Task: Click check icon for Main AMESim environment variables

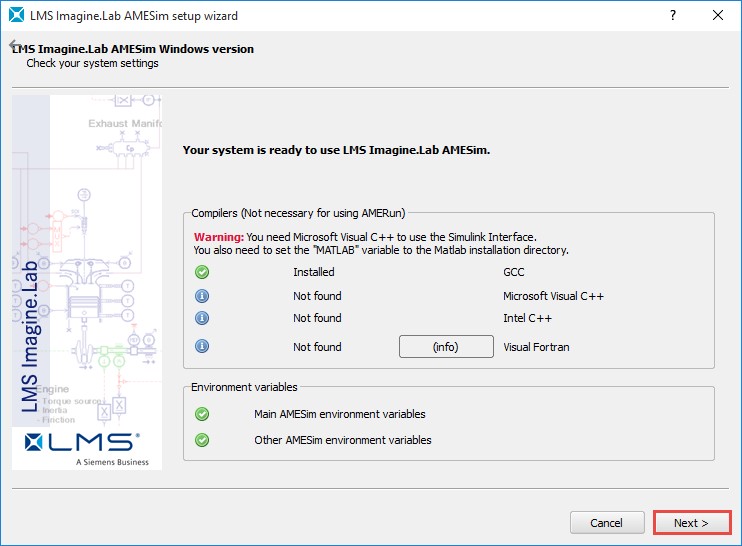Action: [202, 414]
